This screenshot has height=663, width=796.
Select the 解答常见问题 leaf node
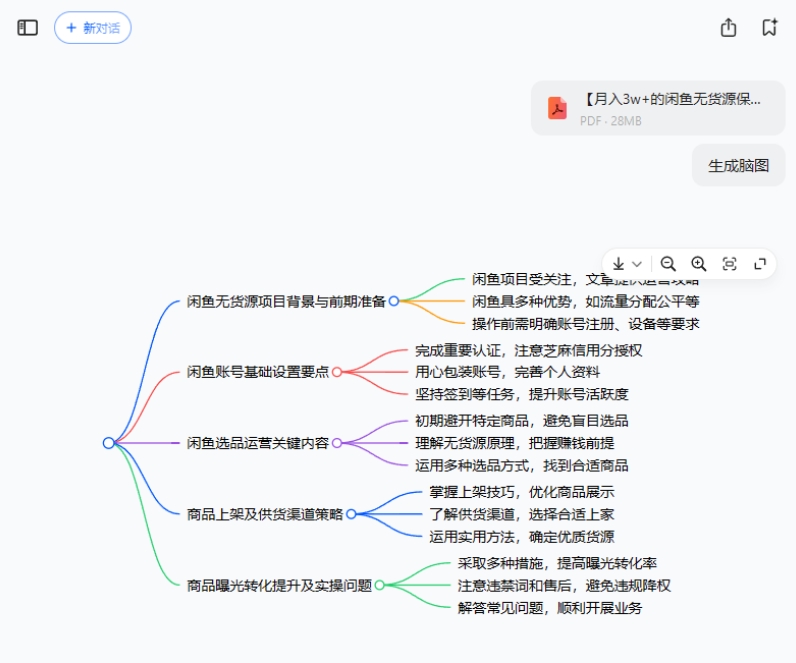549,607
